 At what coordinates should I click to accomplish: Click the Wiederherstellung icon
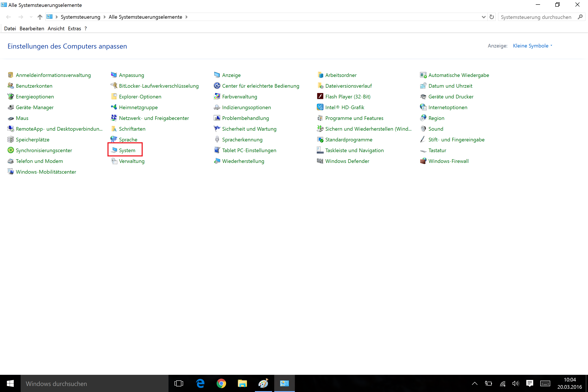pyautogui.click(x=217, y=161)
